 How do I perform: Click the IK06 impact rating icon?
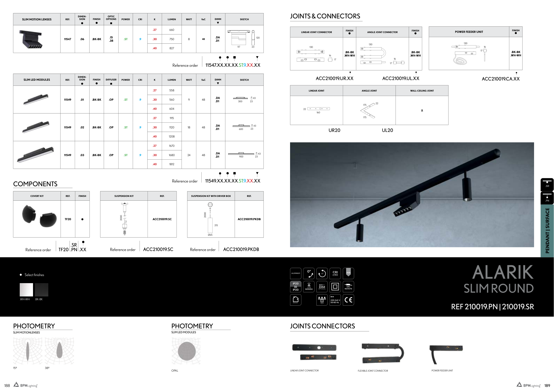click(x=348, y=273)
